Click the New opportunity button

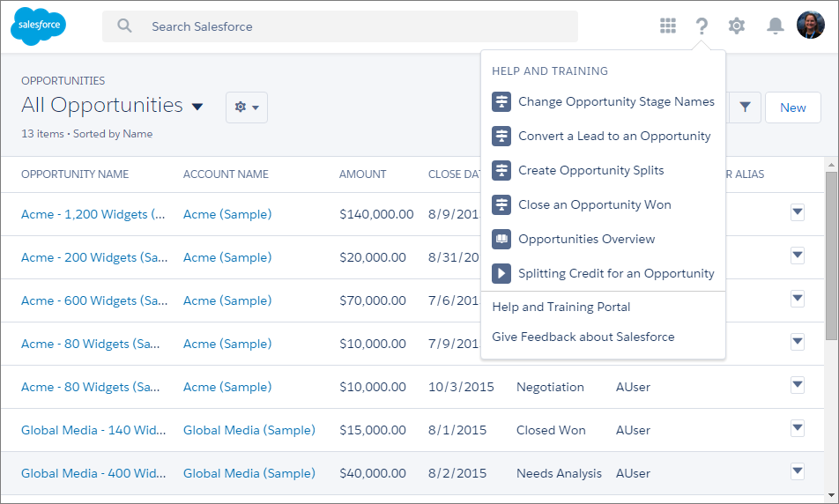[x=792, y=107]
